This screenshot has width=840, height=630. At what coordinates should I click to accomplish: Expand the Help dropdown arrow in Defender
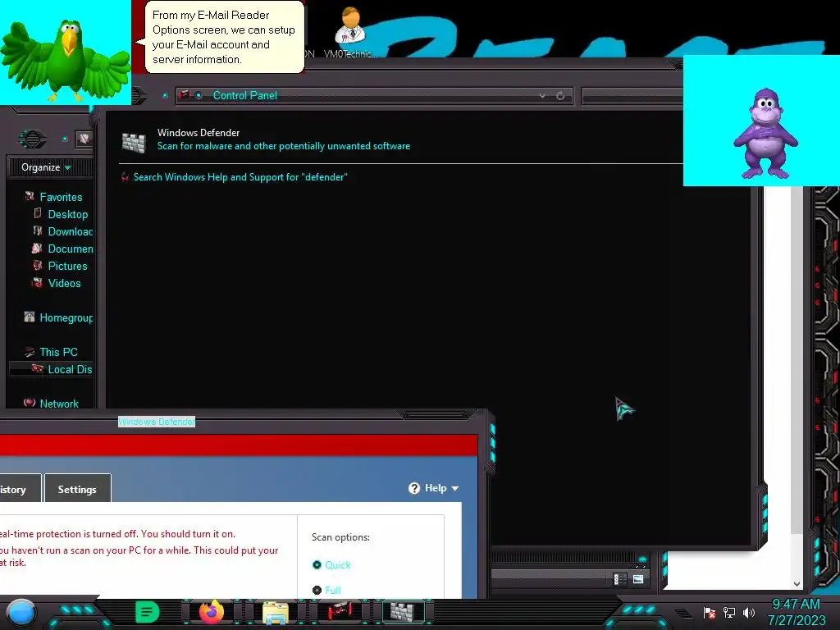[x=454, y=489]
